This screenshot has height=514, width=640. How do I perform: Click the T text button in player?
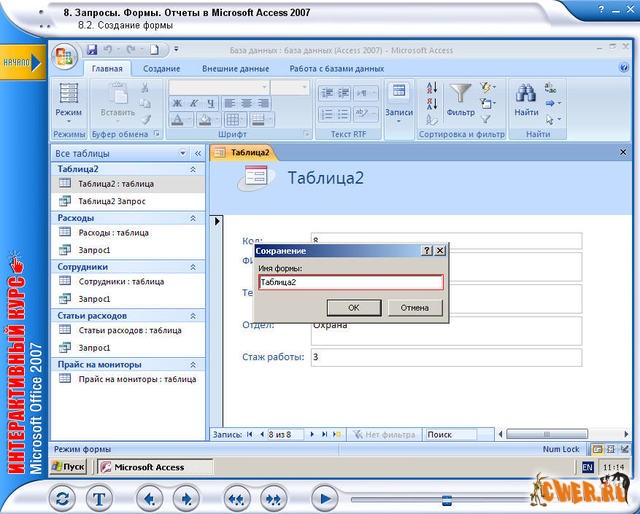(x=100, y=497)
